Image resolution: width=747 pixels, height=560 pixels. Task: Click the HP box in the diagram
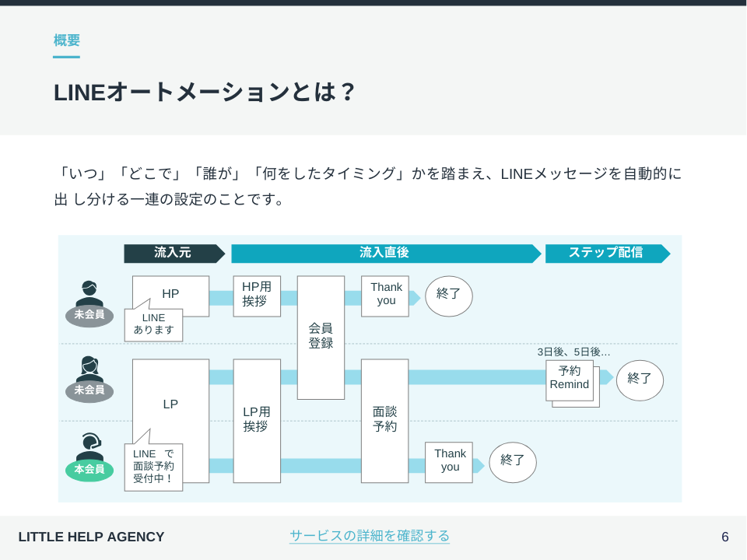pyautogui.click(x=170, y=293)
